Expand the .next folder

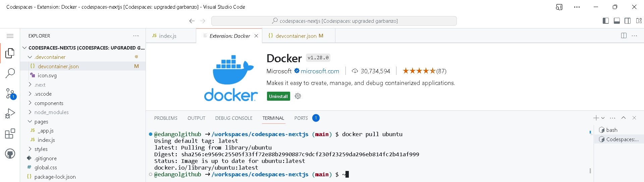point(83,85)
